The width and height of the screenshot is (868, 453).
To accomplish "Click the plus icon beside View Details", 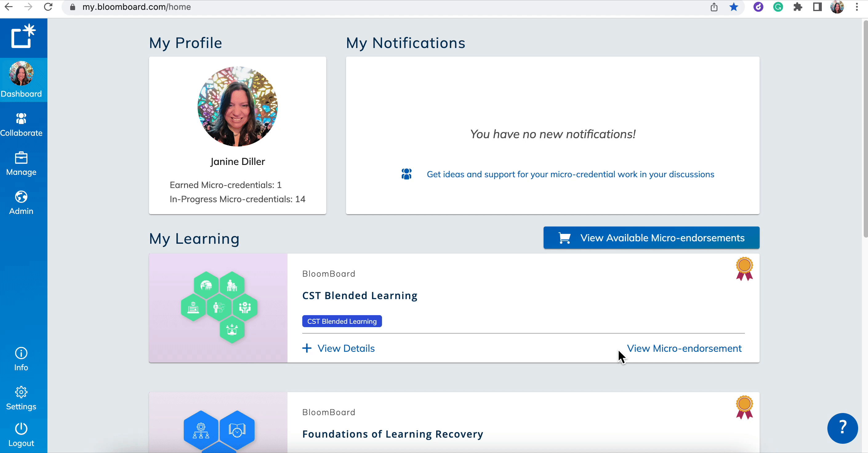I will pyautogui.click(x=307, y=348).
